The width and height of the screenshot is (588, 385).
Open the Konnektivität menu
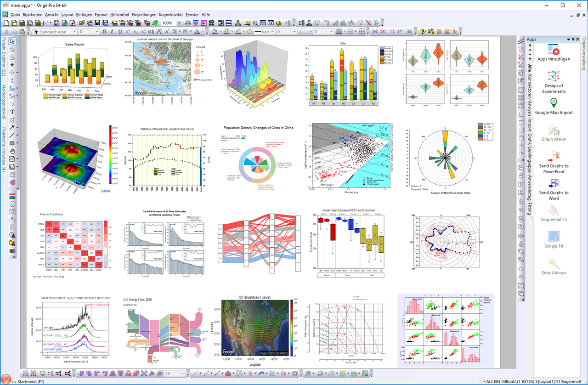coord(172,14)
